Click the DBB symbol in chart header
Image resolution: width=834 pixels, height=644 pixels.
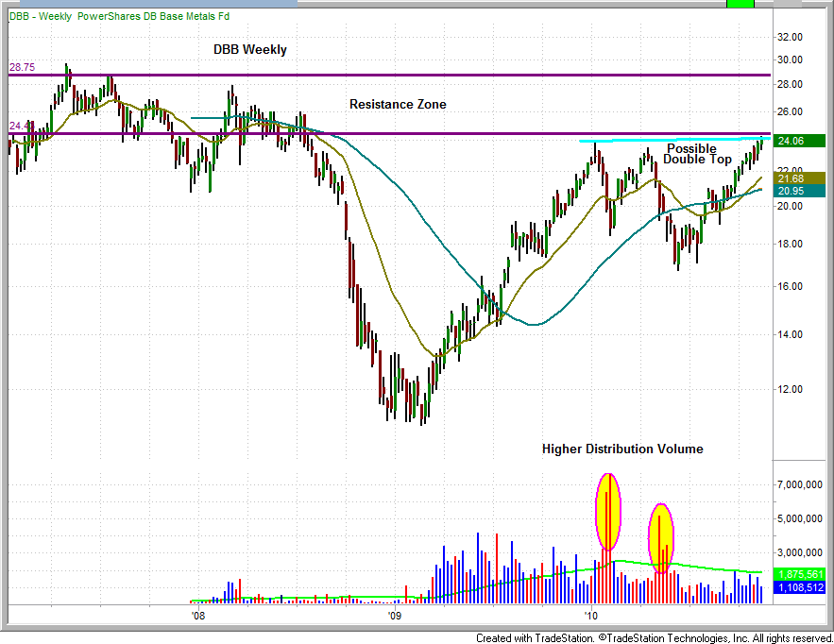coord(17,16)
